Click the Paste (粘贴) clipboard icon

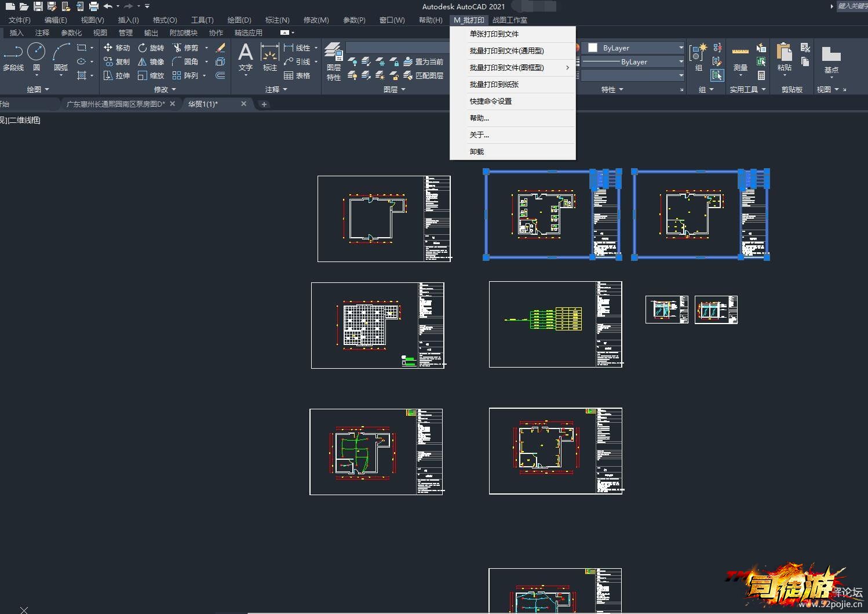point(784,57)
